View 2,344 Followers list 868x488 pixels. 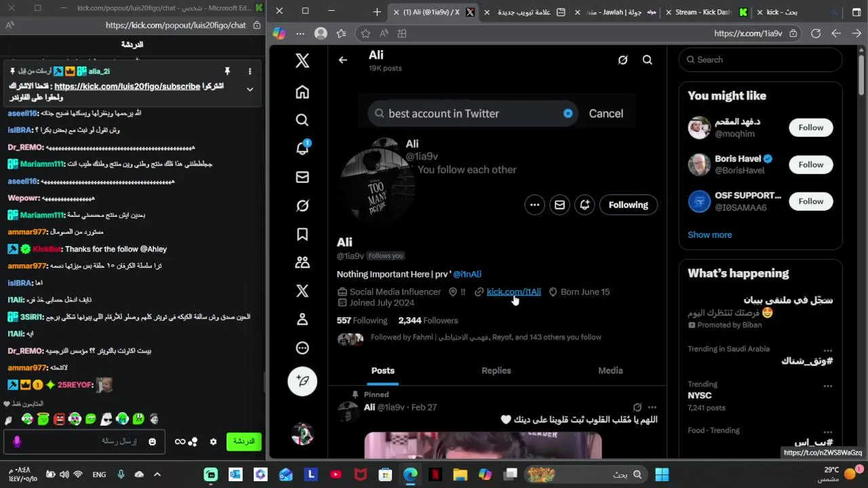(x=428, y=320)
